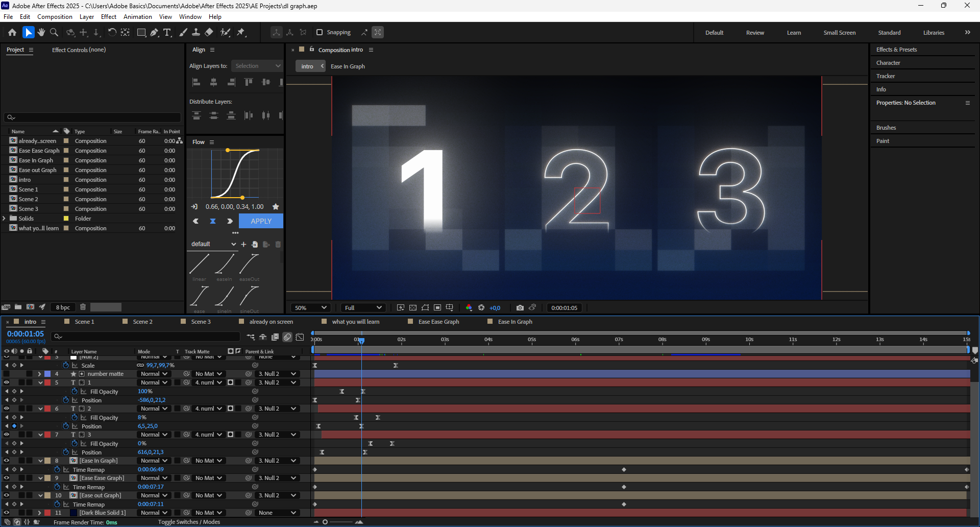The height and width of the screenshot is (527, 980).
Task: Select the Pen tool in toolbar
Action: 154,33
